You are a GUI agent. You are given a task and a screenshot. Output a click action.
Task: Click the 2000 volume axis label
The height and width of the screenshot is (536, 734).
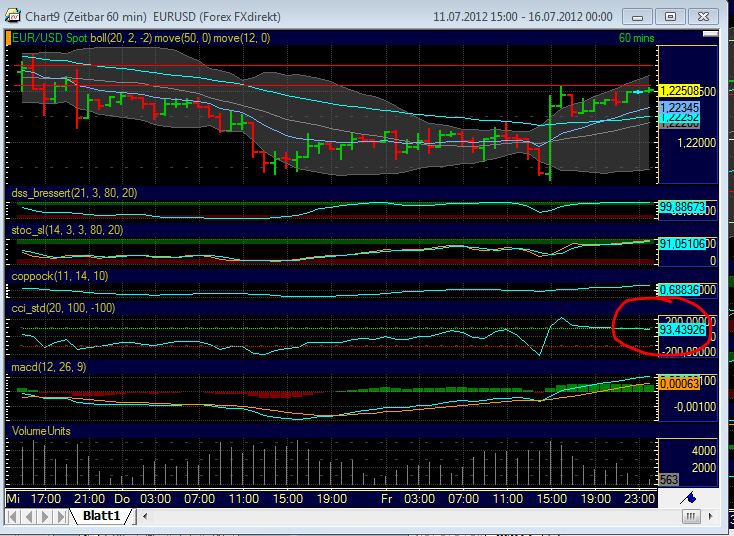704,468
